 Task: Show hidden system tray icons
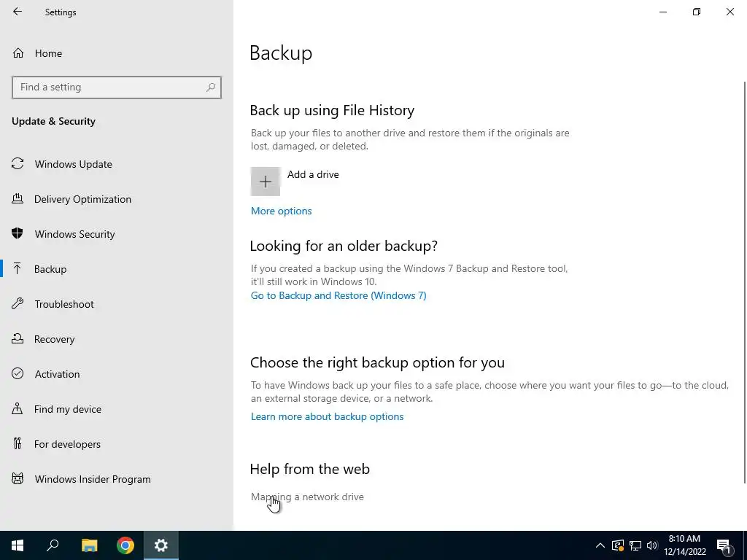(600, 545)
